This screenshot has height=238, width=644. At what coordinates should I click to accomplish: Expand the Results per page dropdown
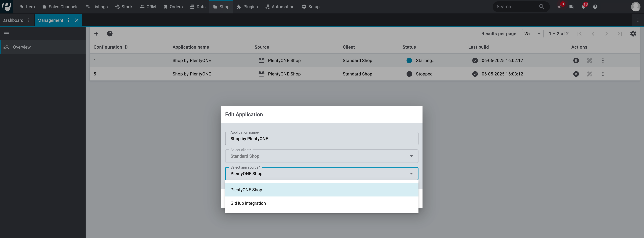[x=532, y=34]
